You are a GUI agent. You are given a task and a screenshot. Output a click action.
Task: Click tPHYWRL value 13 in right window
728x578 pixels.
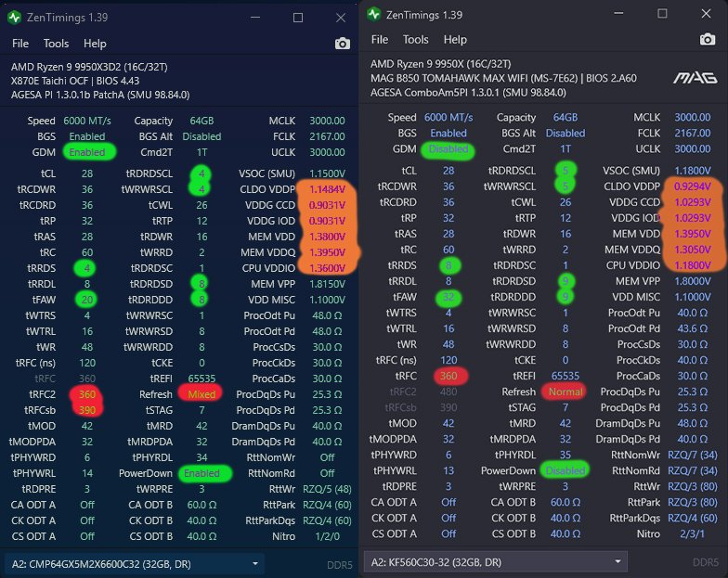pos(448,470)
